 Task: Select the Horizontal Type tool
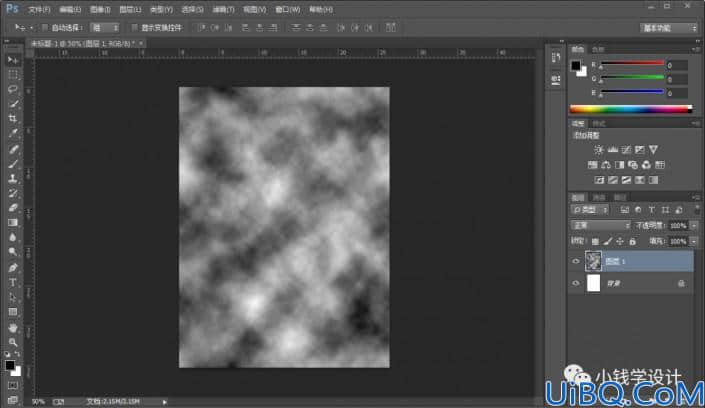coord(13,282)
